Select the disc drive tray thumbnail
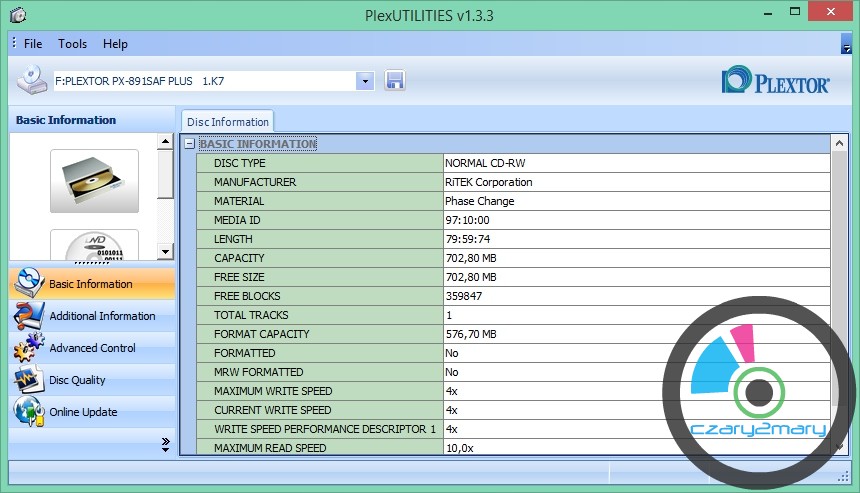Image resolution: width=860 pixels, height=493 pixels. [94, 181]
